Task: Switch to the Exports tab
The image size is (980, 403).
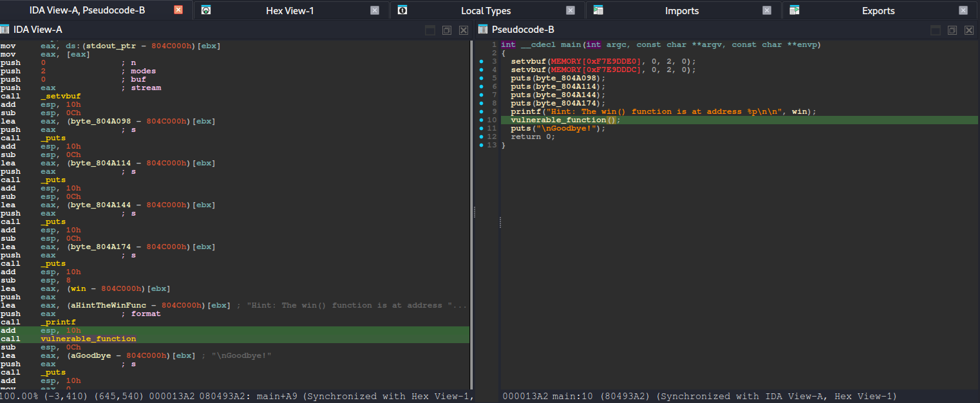Action: click(x=878, y=10)
